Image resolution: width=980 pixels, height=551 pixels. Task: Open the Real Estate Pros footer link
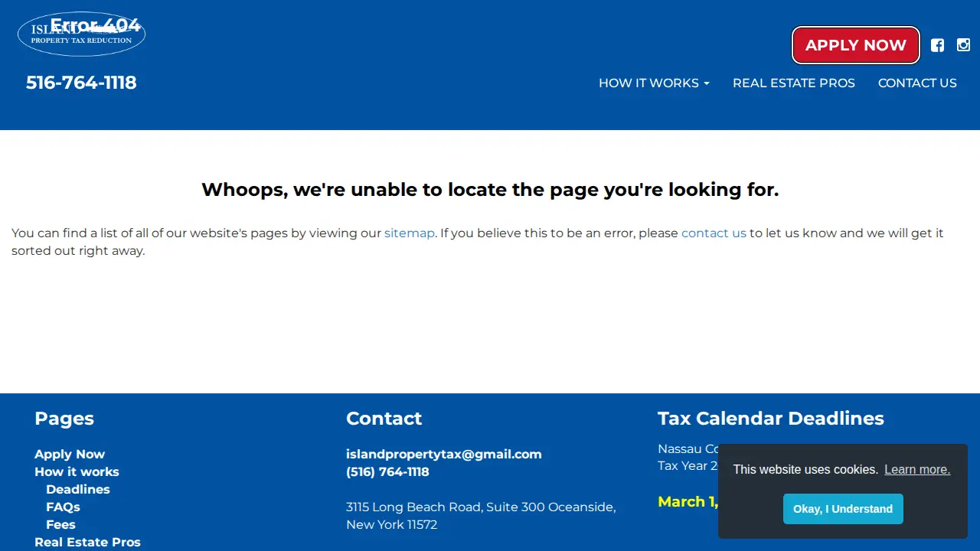87,542
